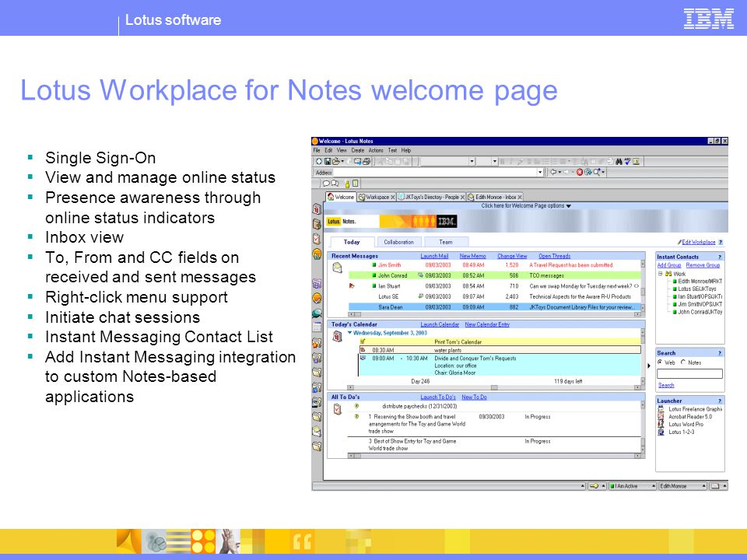Click the New To Do link
This screenshot has height=560, width=747.
click(x=474, y=397)
